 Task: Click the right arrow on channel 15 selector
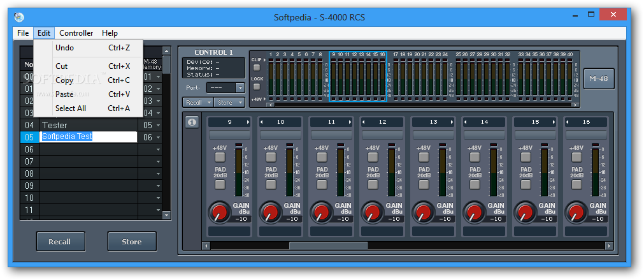click(x=554, y=122)
